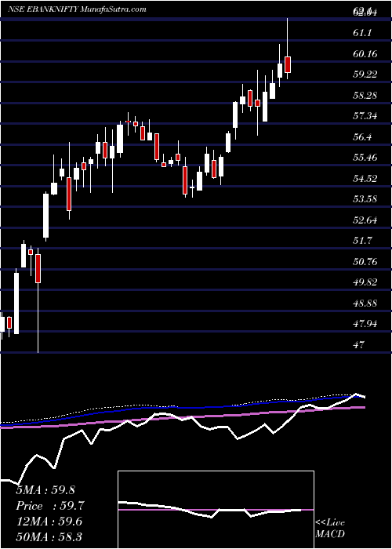Click the latest red candlestick with tallest wick
392x549 pixels.
pos(288,64)
